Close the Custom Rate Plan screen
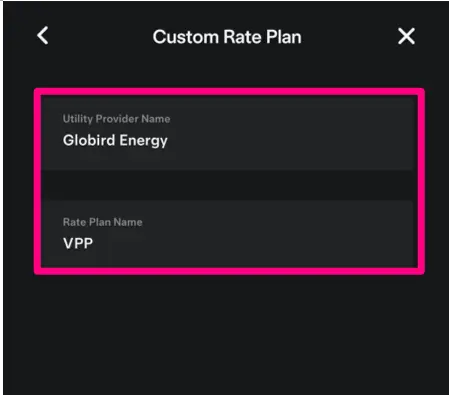449x395 pixels. (406, 36)
